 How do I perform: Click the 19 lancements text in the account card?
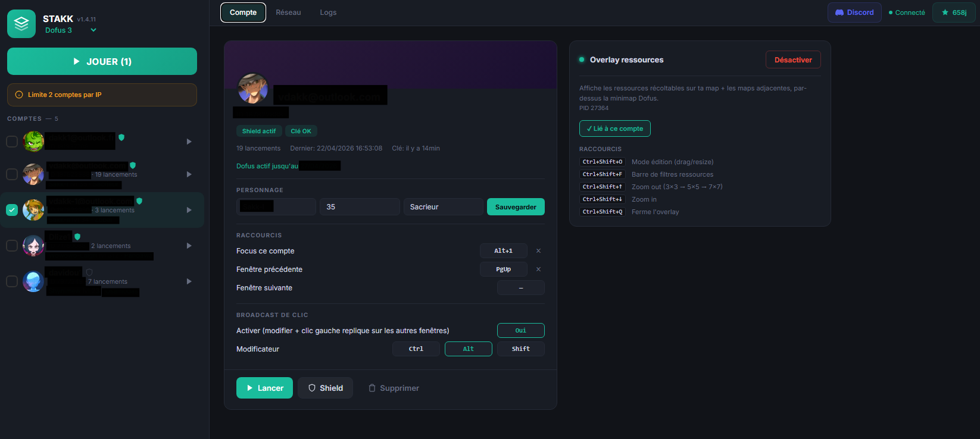click(258, 149)
